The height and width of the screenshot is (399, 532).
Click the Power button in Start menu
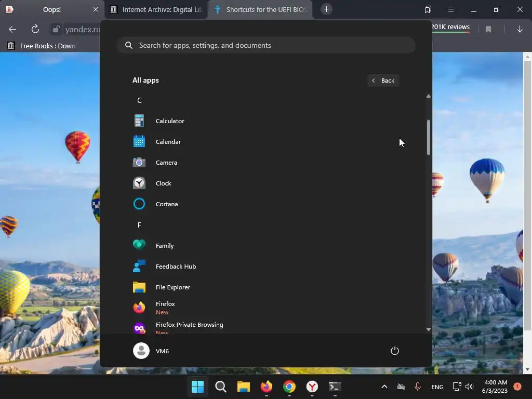click(395, 351)
